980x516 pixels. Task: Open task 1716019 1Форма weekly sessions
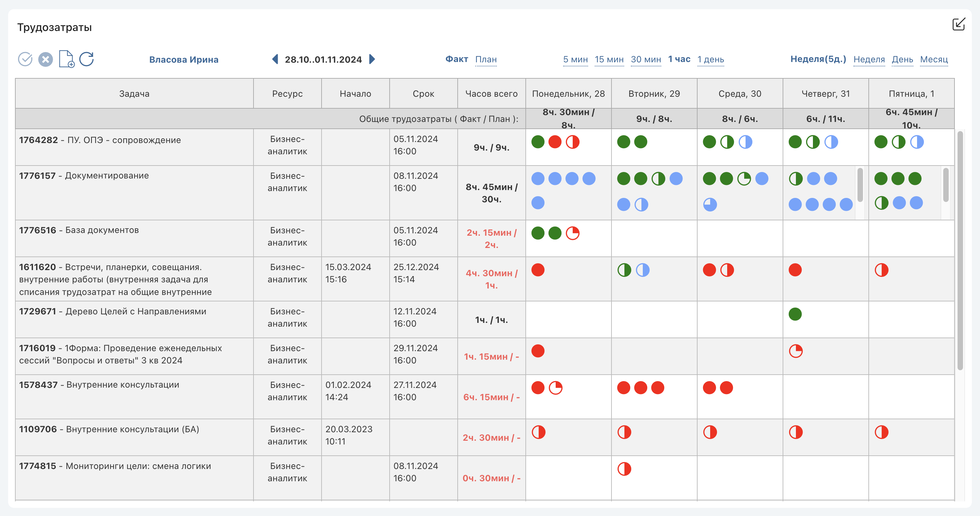[x=120, y=354]
